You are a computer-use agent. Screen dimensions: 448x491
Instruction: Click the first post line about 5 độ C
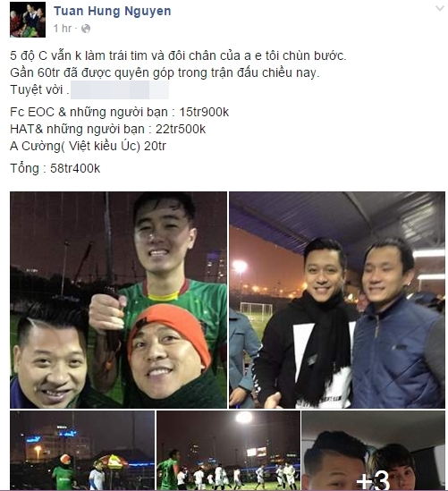178,55
